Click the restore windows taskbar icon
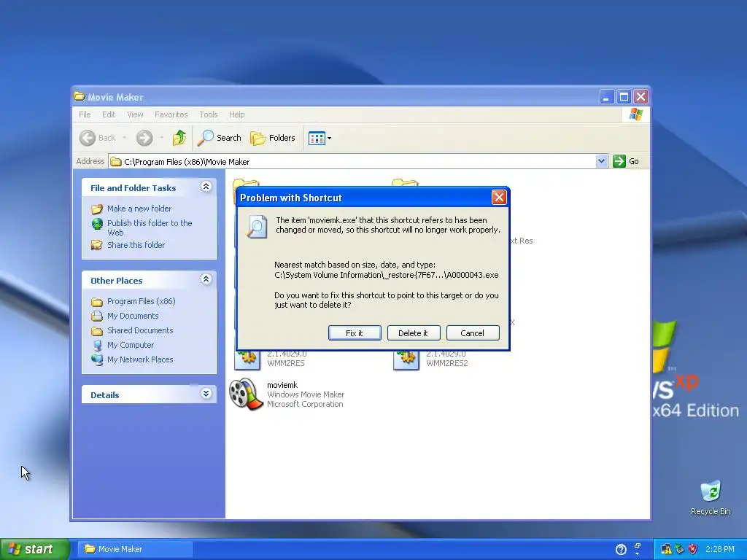This screenshot has height=560, width=747. click(638, 545)
